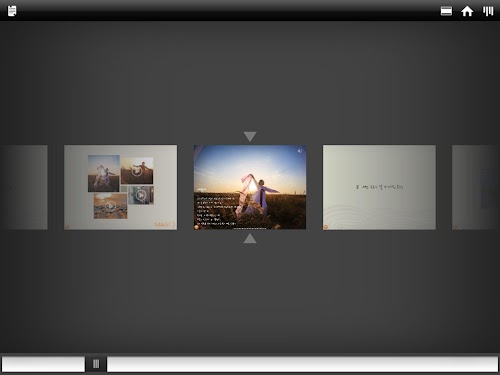The image size is (500, 375).
Task: Go to the Home screen icon
Action: (467, 11)
